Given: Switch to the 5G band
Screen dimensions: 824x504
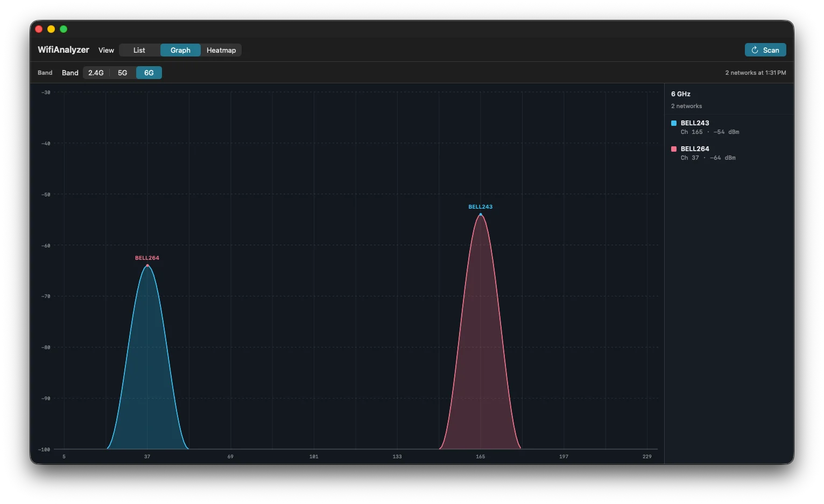Looking at the screenshot, I should click(123, 73).
